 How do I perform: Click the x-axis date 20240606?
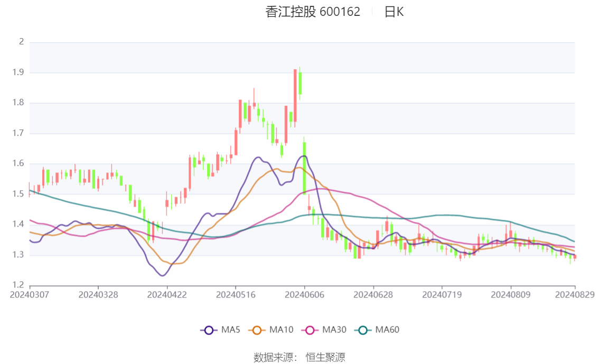pyautogui.click(x=304, y=295)
